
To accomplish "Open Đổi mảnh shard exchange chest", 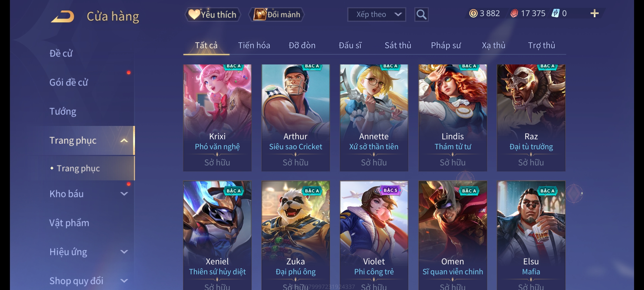I will pos(277,15).
